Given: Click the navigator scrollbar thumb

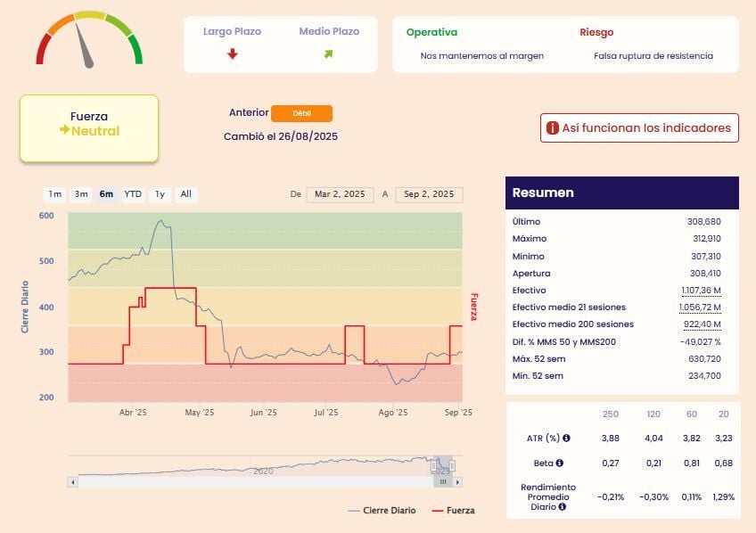Looking at the screenshot, I should [x=443, y=482].
